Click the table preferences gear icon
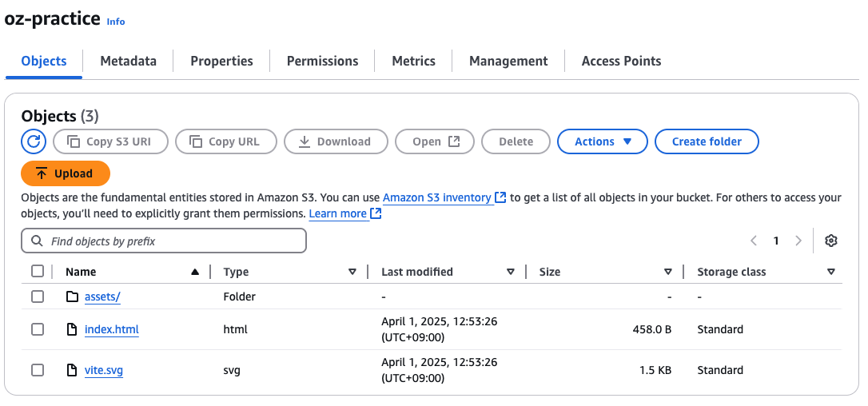Image resolution: width=868 pixels, height=406 pixels. pos(831,241)
